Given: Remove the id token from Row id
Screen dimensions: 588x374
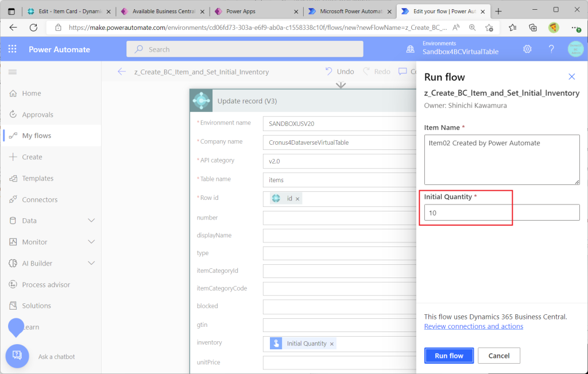Looking at the screenshot, I should coord(298,199).
